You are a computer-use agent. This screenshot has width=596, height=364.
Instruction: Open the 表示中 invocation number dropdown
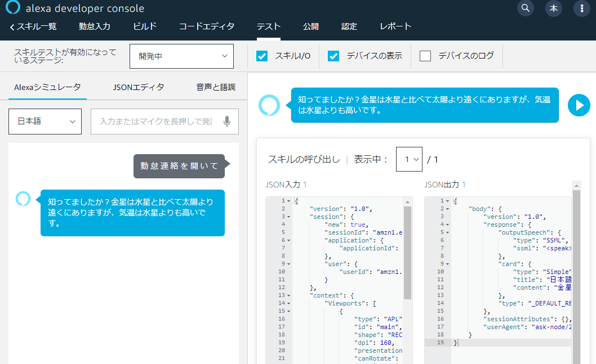(409, 159)
